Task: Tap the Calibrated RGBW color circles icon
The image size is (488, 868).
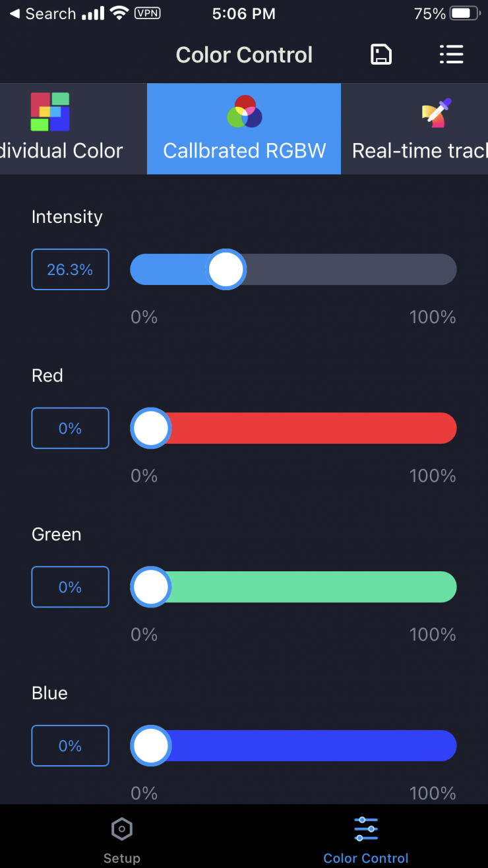Action: pos(245,111)
